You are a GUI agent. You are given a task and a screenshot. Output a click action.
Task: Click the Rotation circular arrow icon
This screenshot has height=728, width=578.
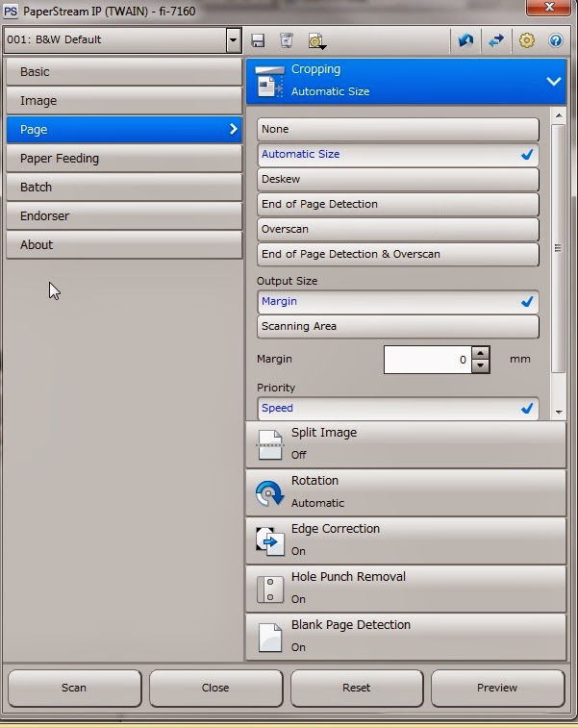click(269, 493)
